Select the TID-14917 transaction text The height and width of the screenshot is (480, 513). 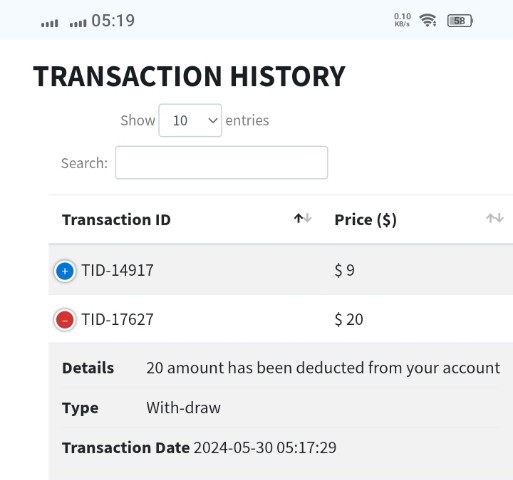click(117, 270)
